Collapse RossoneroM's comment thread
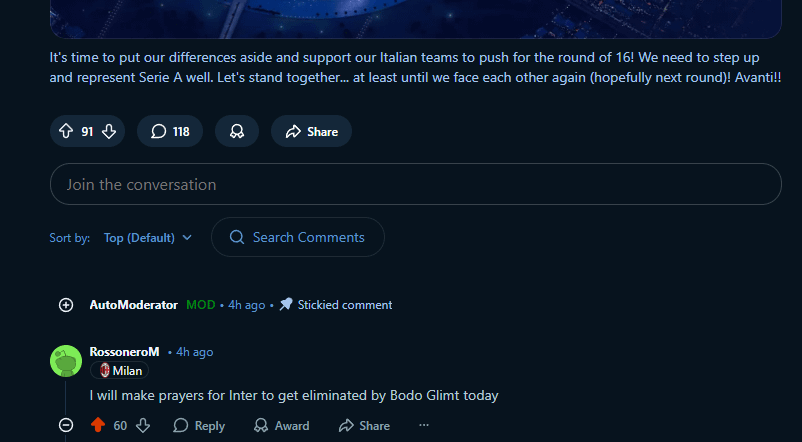Image resolution: width=802 pixels, height=442 pixels. 66,425
